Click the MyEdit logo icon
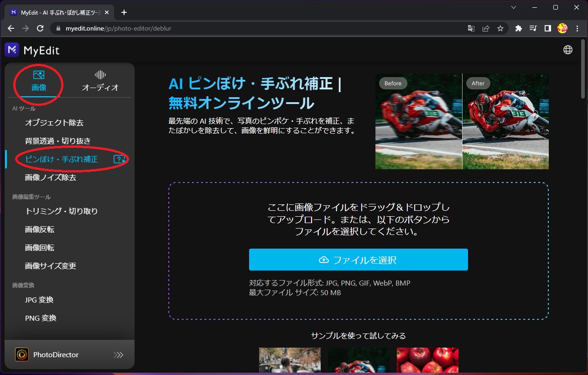This screenshot has height=375, width=588. 12,50
